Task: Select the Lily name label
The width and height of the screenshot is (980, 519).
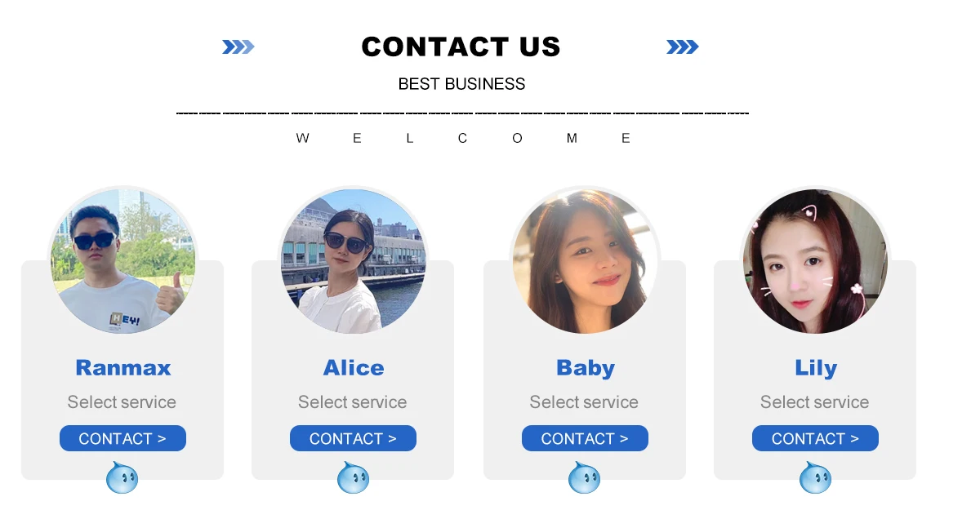Action: point(816,369)
